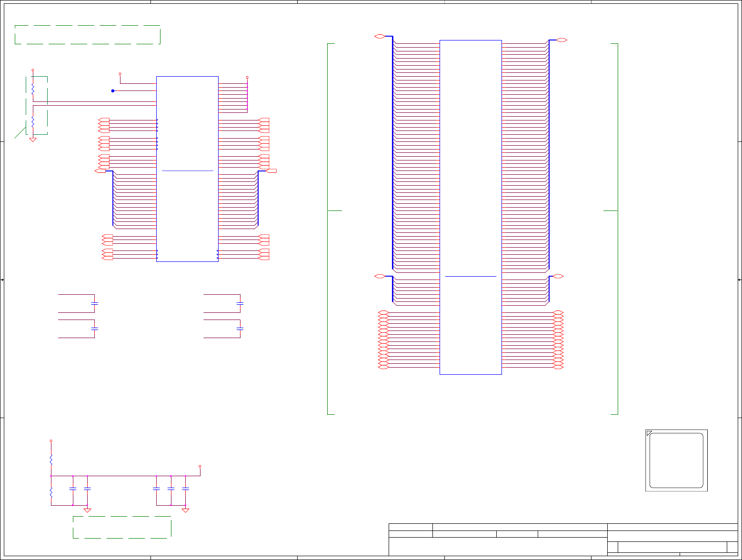Select upper resistor in the bottom-left circuit
This screenshot has width=742, height=560.
tap(51, 460)
